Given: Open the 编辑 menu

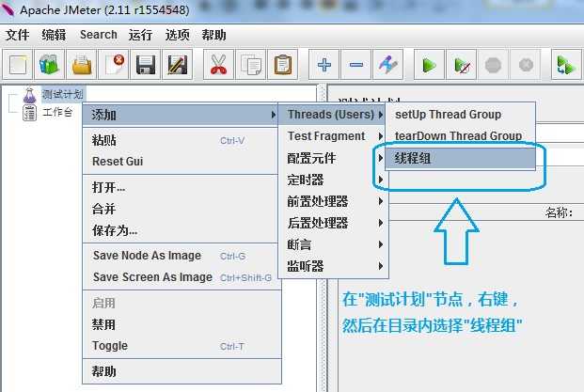Looking at the screenshot, I should click(54, 35).
